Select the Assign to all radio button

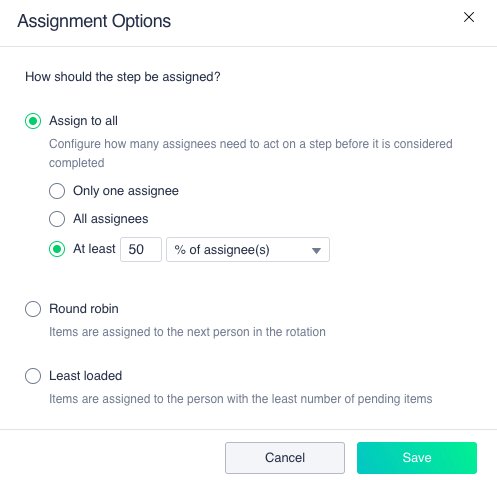pyautogui.click(x=33, y=121)
